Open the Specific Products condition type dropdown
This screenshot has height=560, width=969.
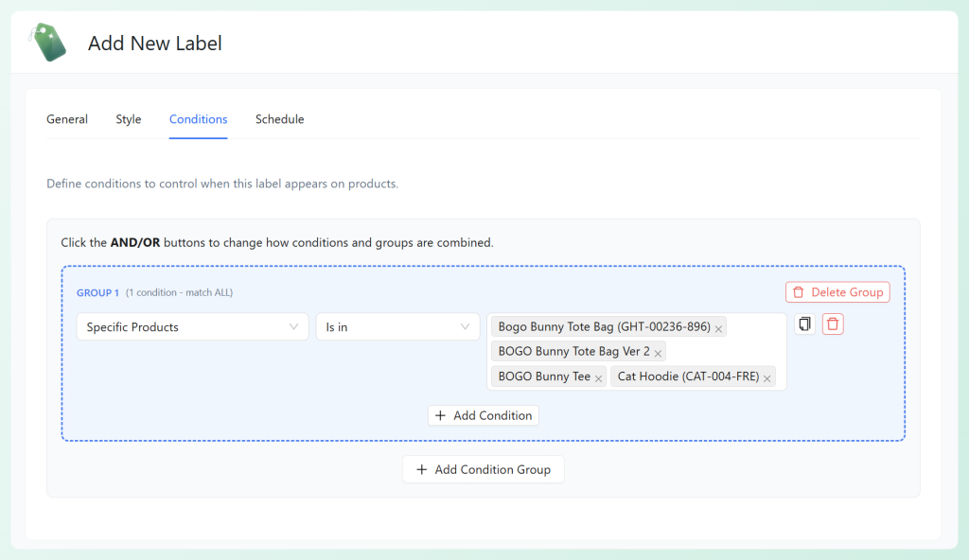coord(192,326)
